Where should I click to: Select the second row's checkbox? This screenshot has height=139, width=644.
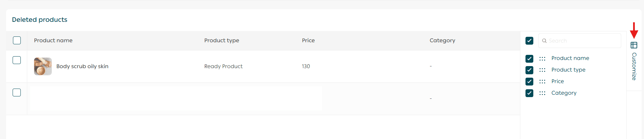coord(17,93)
